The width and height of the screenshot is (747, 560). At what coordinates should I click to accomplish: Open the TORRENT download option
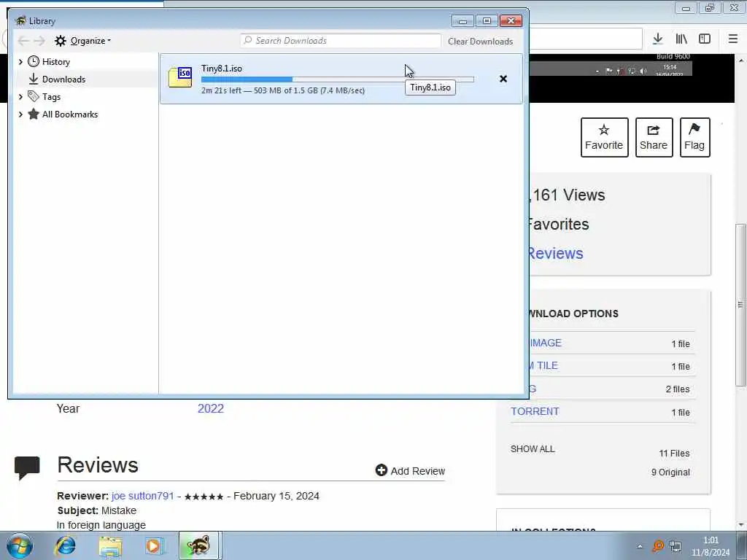point(535,411)
